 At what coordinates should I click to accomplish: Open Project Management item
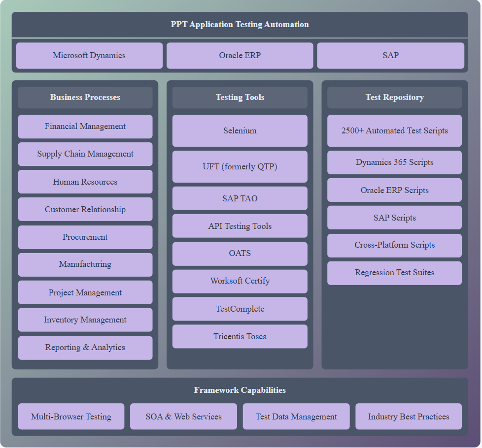85,292
